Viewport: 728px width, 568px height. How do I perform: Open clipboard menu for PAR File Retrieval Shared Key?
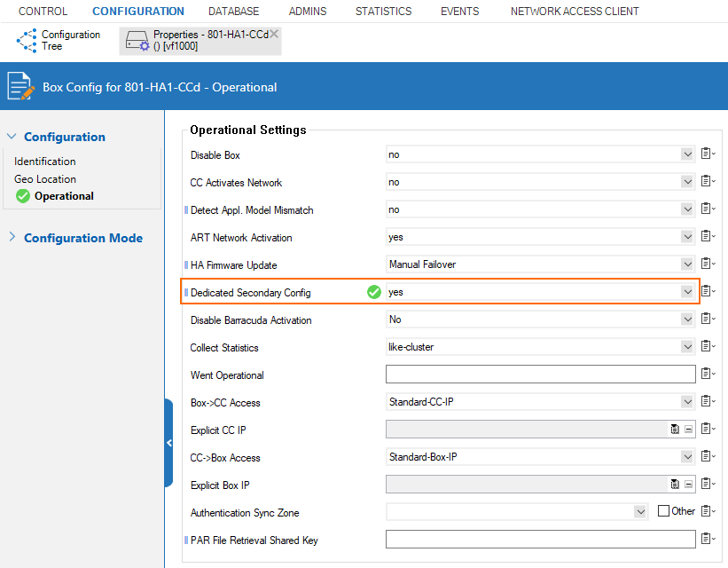pyautogui.click(x=708, y=538)
